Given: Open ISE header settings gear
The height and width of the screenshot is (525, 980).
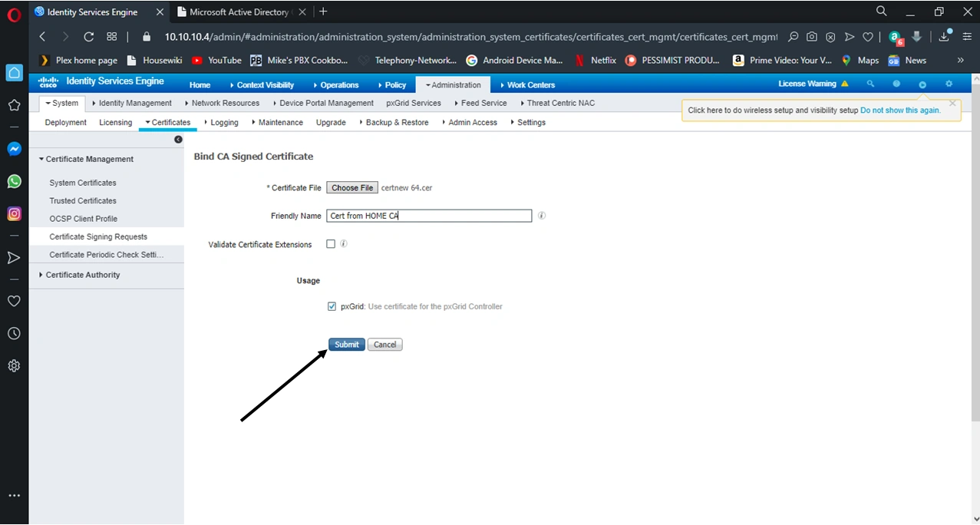Looking at the screenshot, I should 949,84.
